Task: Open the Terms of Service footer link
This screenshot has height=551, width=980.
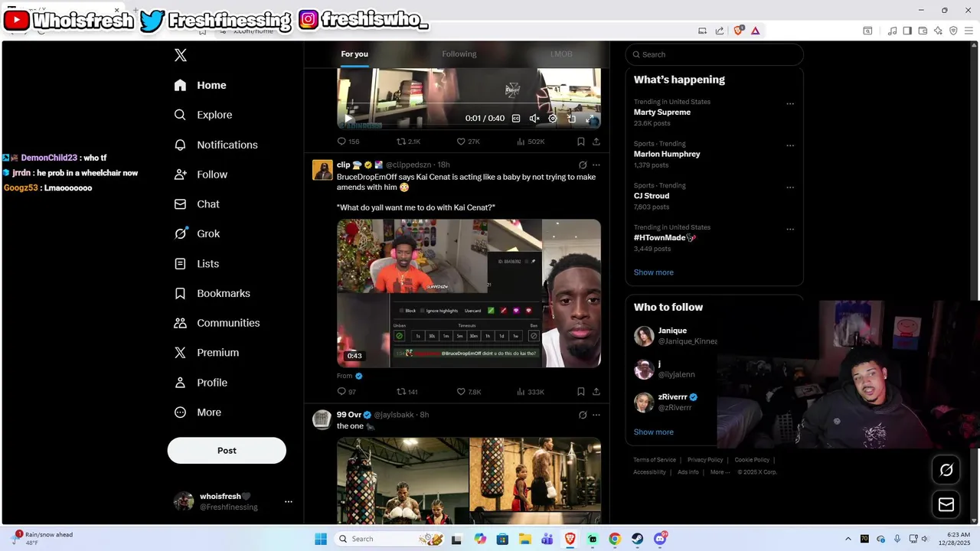Action: coord(655,460)
